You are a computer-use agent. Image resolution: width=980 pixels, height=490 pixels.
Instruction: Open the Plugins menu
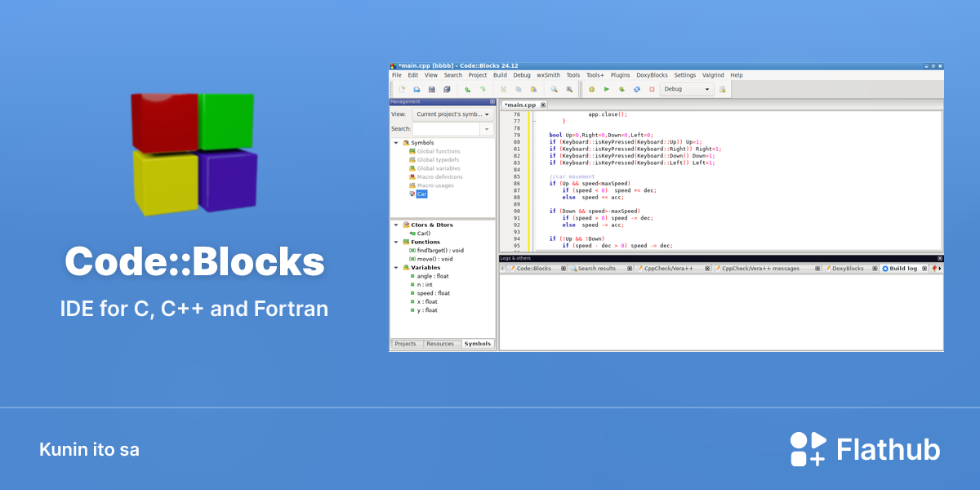pyautogui.click(x=621, y=75)
